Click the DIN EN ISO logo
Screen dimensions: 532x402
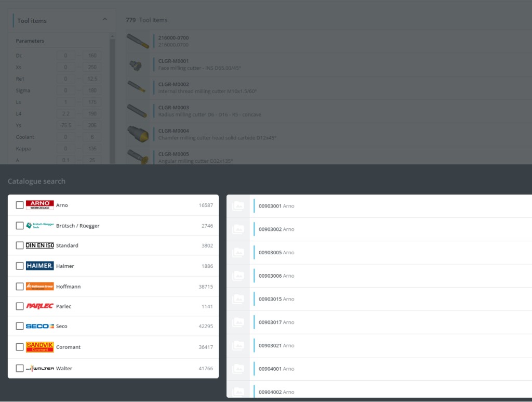[39, 245]
